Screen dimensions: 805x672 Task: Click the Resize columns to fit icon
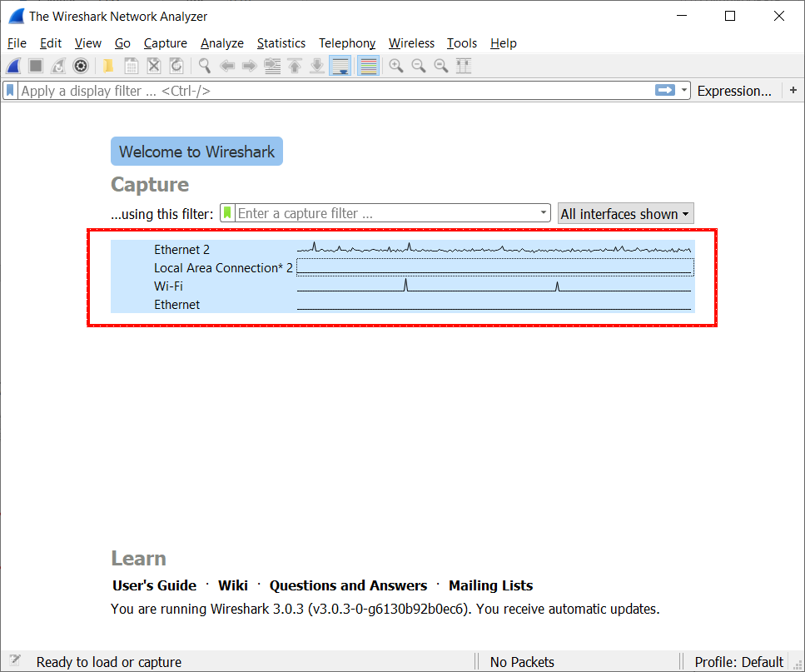coord(464,66)
